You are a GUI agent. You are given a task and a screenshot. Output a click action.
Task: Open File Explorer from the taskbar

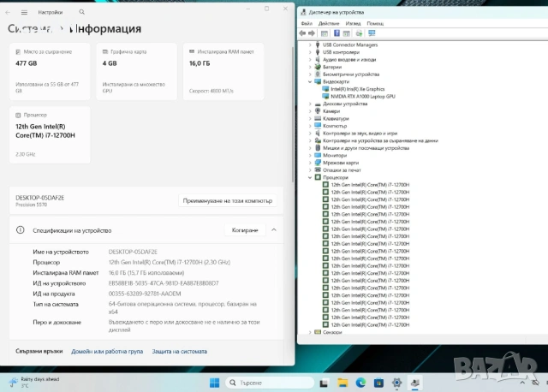342,383
